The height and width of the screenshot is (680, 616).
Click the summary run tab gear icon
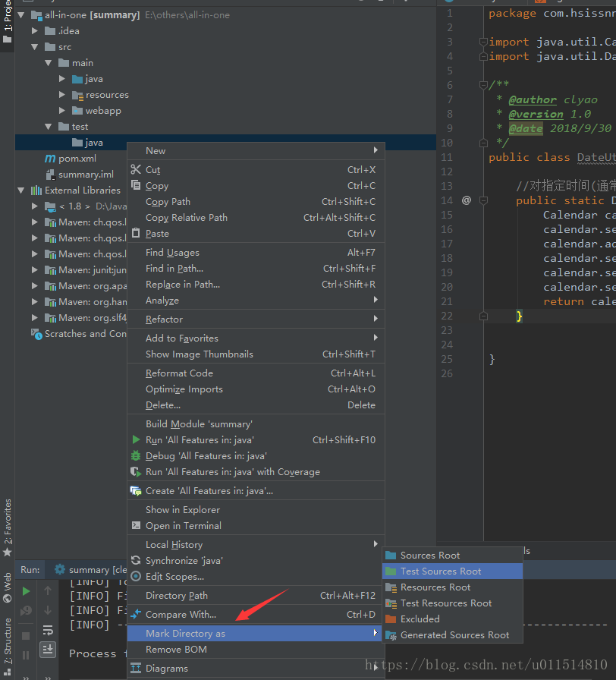(60, 569)
